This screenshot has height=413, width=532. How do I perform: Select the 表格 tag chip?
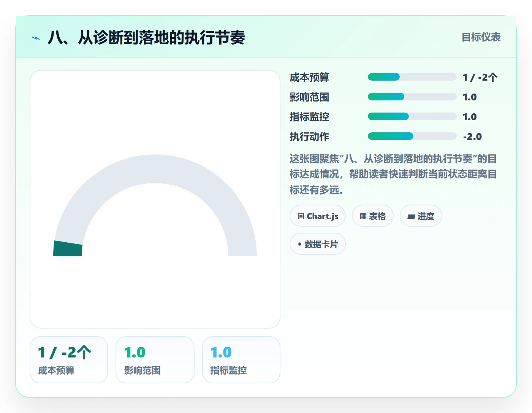(373, 216)
